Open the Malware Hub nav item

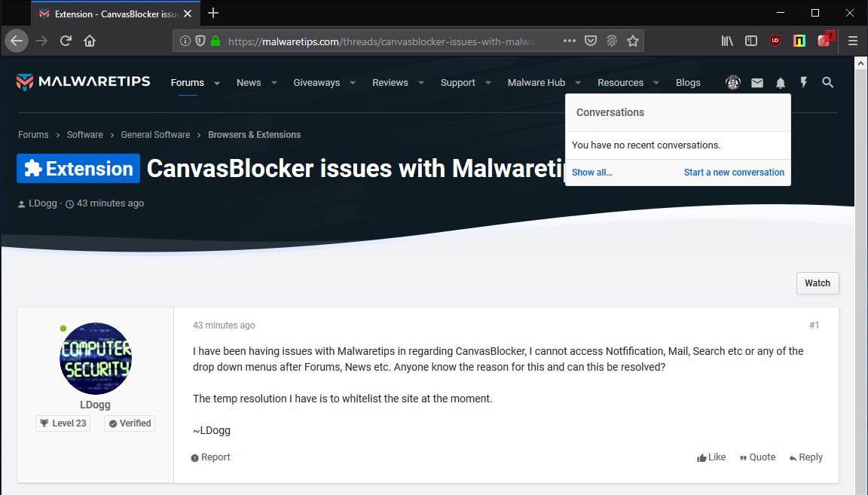536,83
